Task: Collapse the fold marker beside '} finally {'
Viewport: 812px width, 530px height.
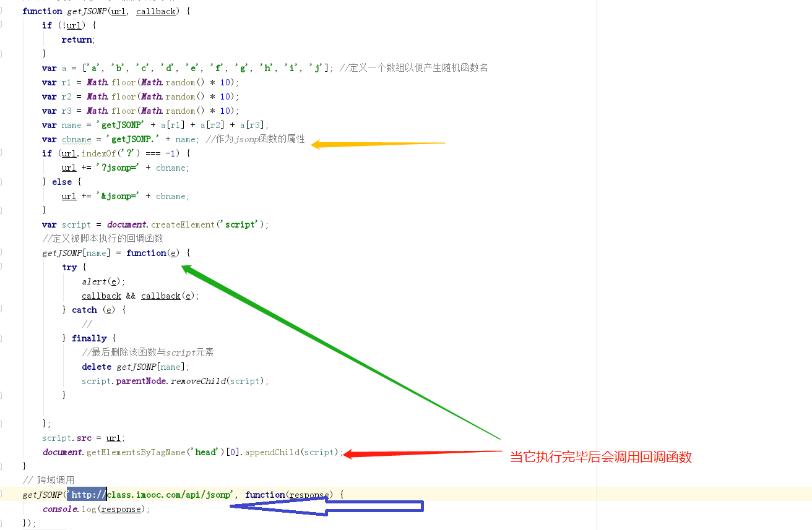Action: coord(1,338)
